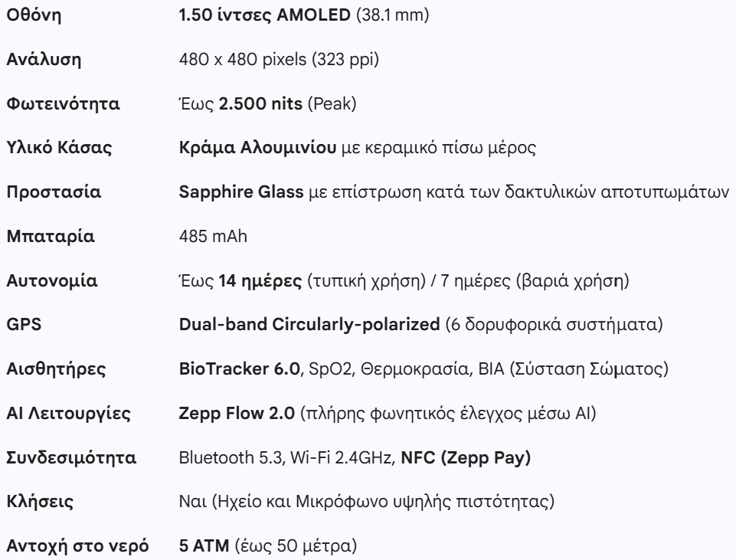The width and height of the screenshot is (736, 560).
Task: Click the Φωτεινότητα label
Action: click(63, 103)
